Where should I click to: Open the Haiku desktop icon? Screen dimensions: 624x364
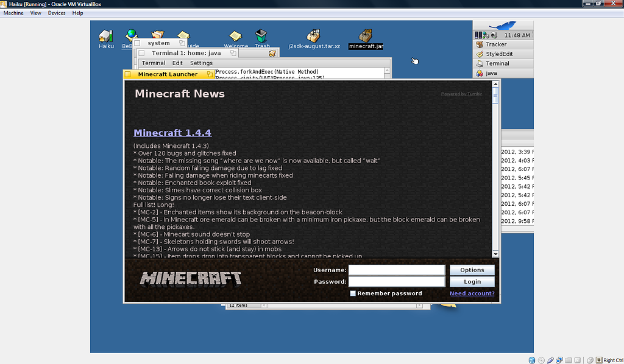[106, 37]
